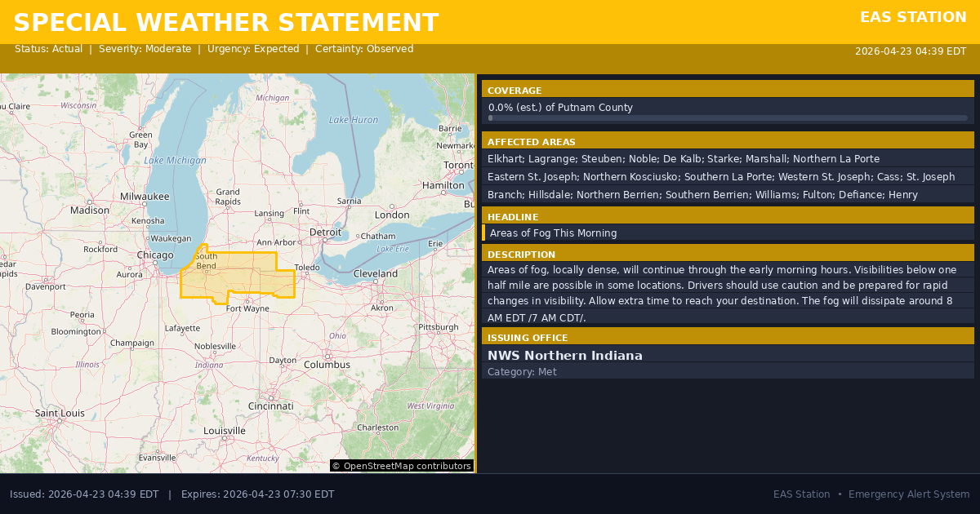Click the Areas of Fog This Morning headline
980x514 pixels.
click(553, 233)
